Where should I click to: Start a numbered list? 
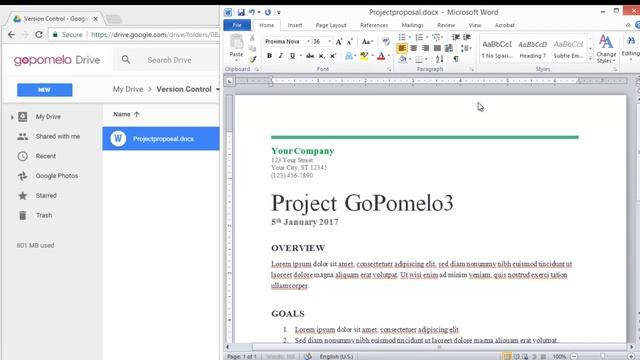(x=419, y=37)
